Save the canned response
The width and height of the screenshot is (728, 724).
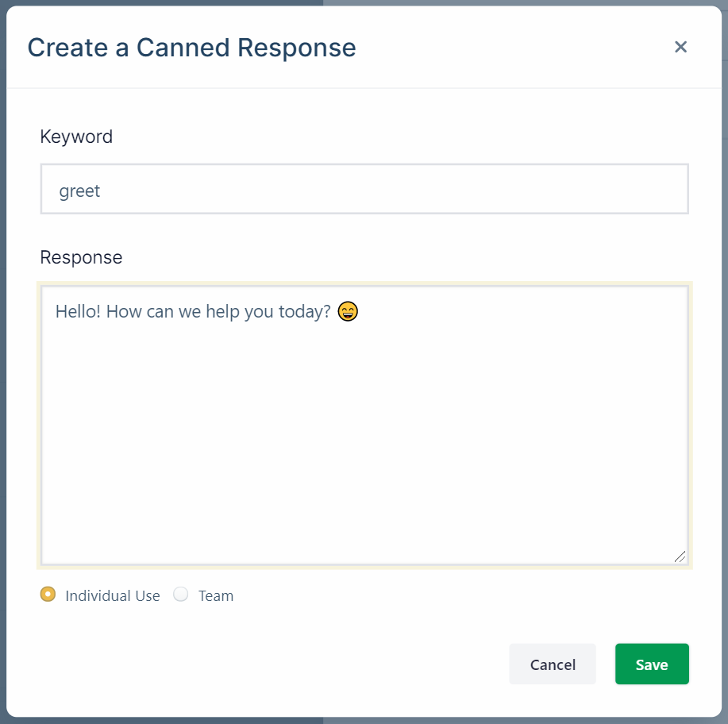pyautogui.click(x=652, y=664)
